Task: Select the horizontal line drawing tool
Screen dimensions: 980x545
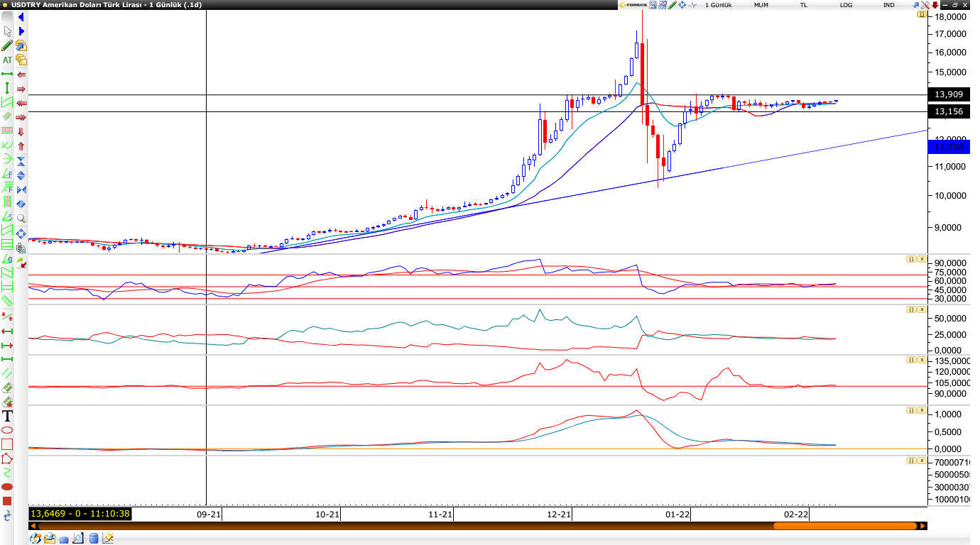Action: 7,74
